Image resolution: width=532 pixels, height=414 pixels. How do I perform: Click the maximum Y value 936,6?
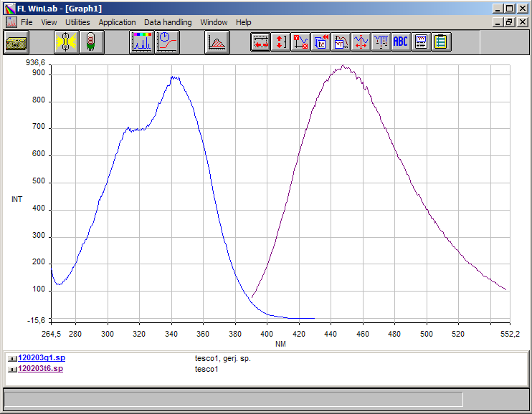click(x=35, y=63)
